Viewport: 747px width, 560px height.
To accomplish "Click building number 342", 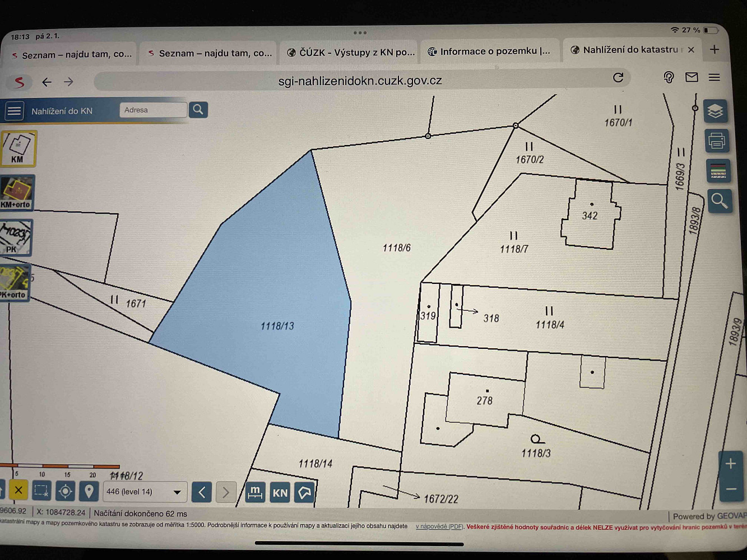I will click(590, 216).
